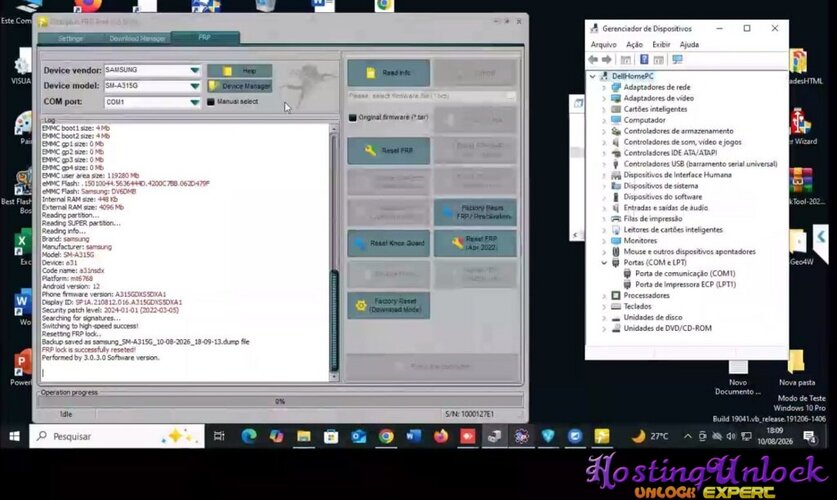Image resolution: width=837 pixels, height=500 pixels.
Task: Tick the Original firmware (*.tar) checkbox
Action: point(352,117)
